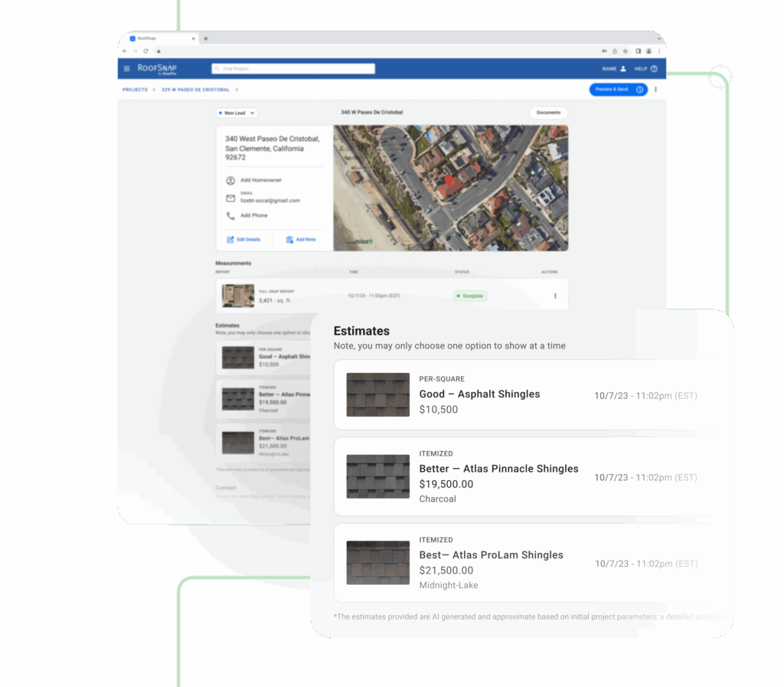Open the Full Snap Report roof thumbnail
This screenshot has width=784, height=687.
pos(238,296)
